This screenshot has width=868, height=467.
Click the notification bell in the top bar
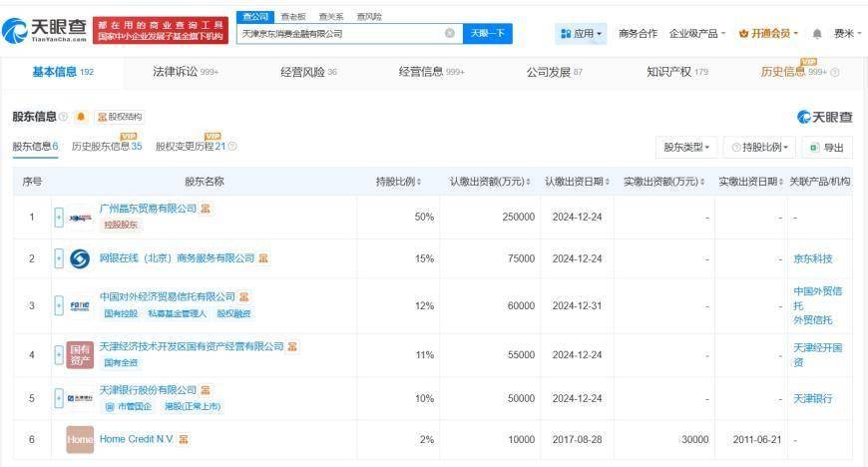(818, 34)
